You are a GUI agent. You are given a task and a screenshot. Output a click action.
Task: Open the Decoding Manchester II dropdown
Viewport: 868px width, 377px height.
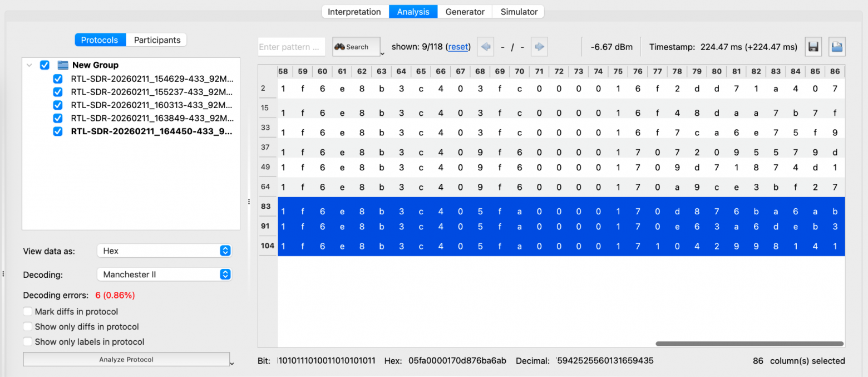[164, 275]
